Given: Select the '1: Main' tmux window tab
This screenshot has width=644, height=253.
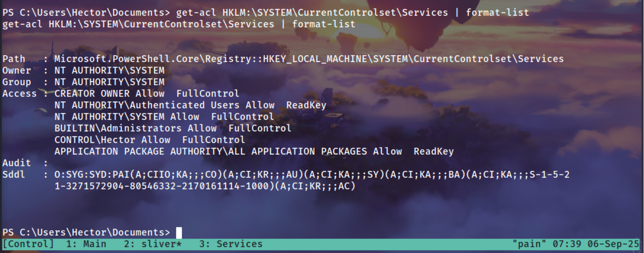Looking at the screenshot, I should (86, 244).
